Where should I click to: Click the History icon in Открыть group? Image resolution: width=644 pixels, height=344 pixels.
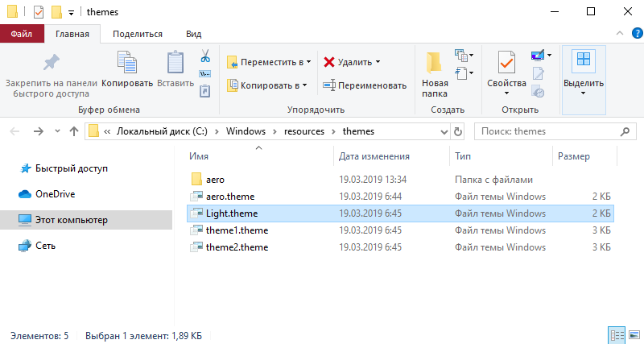538,91
